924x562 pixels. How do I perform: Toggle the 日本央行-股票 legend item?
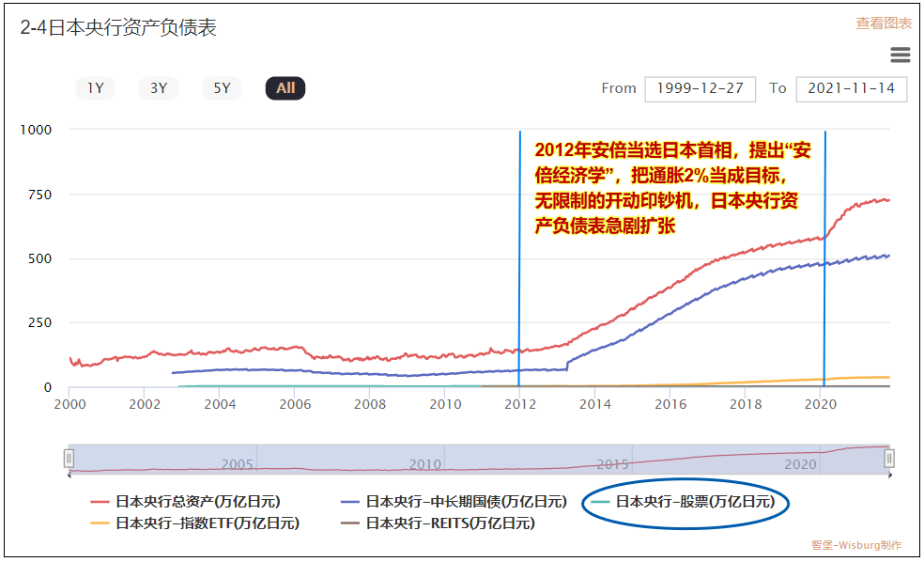[x=695, y=502]
